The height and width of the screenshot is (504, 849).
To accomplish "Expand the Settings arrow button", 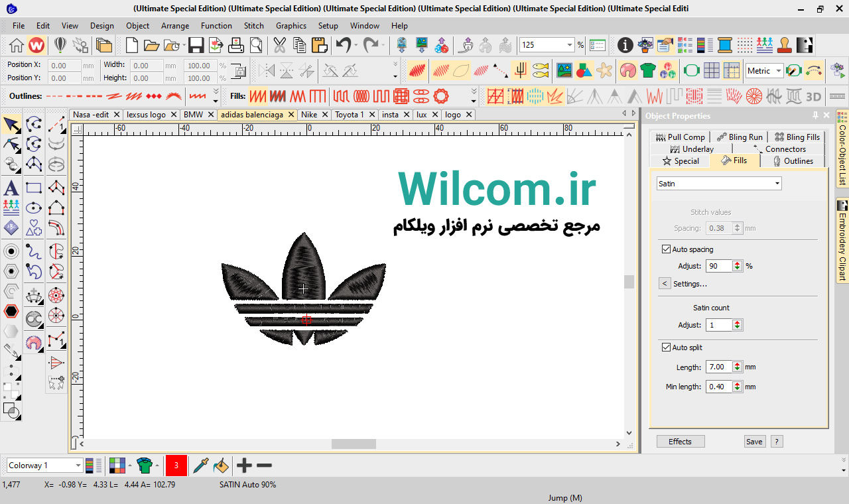I will coord(665,283).
